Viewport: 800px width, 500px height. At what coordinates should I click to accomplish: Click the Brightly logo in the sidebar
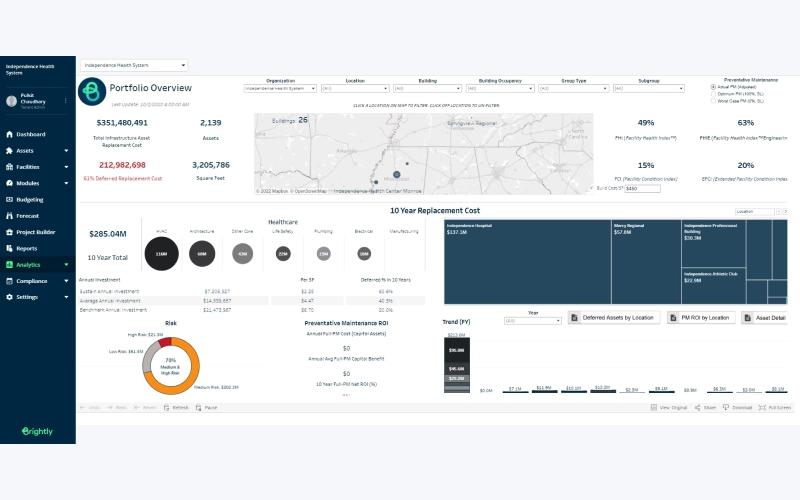click(x=37, y=431)
